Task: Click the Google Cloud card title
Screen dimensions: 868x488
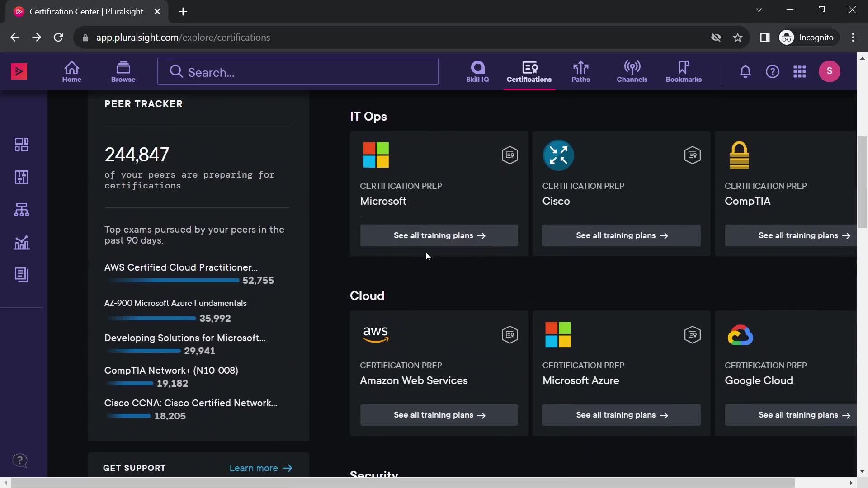Action: (x=759, y=380)
